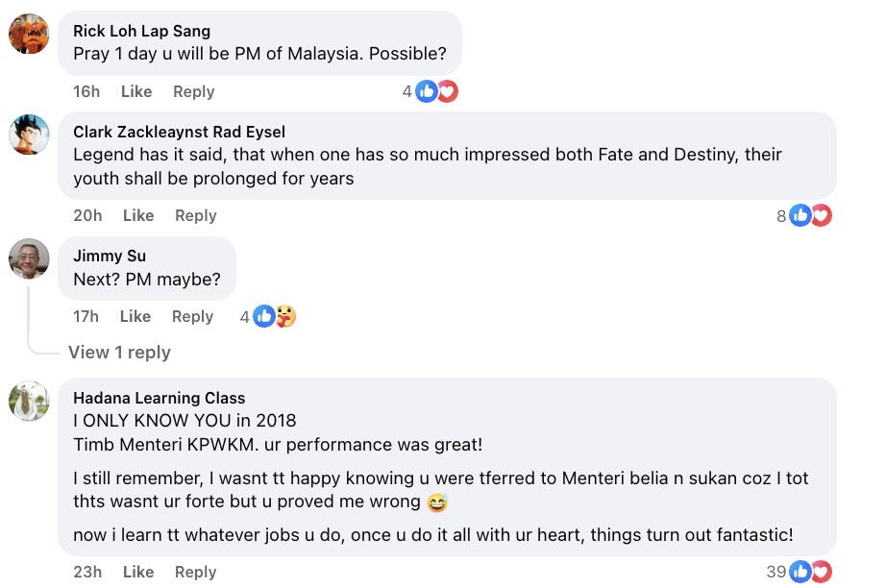This screenshot has width=886, height=588.
Task: Click the 16h timestamp on Rick's comment
Action: click(x=86, y=91)
